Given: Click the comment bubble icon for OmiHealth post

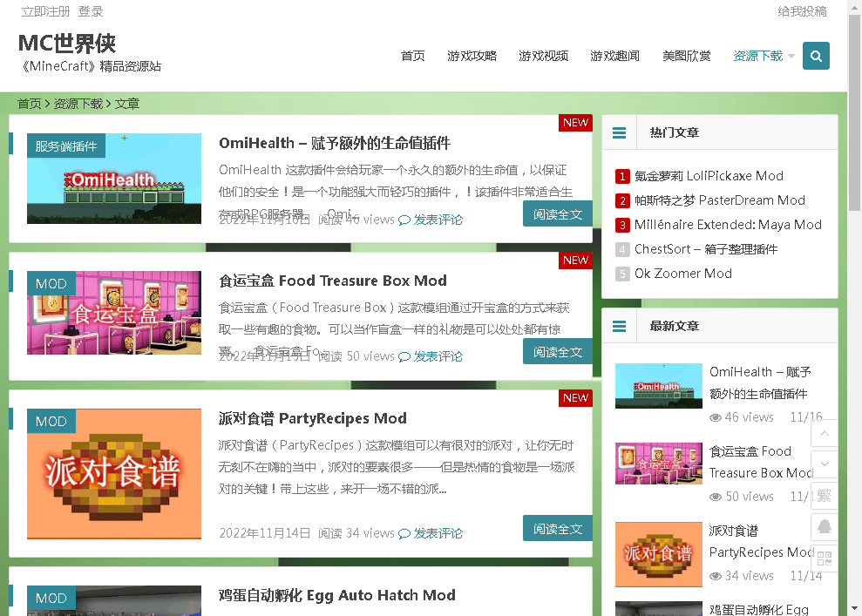Looking at the screenshot, I should pos(404,220).
